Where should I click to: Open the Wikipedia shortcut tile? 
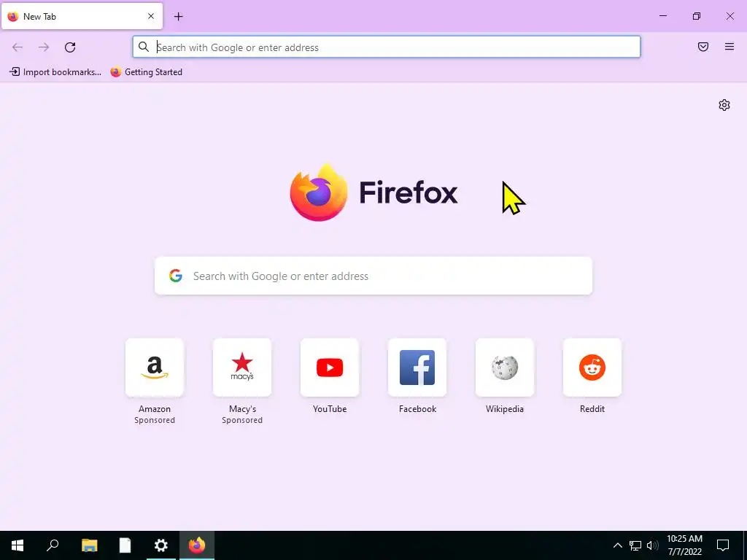pos(505,367)
